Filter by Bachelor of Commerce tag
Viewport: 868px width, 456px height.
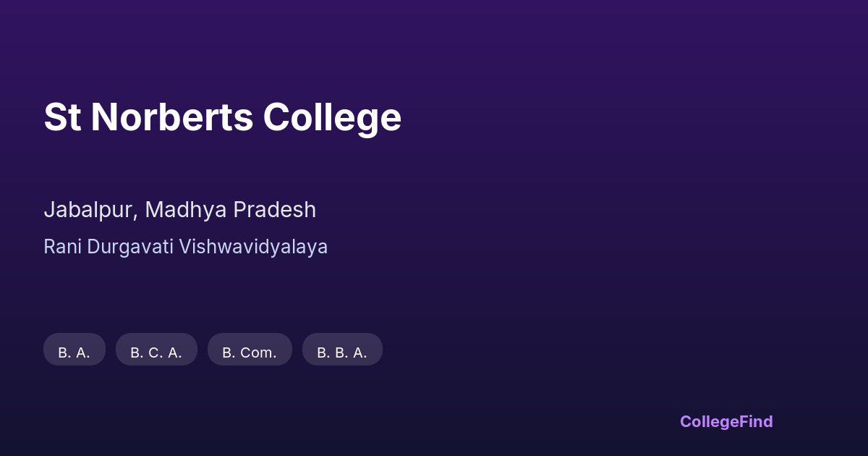[x=250, y=352]
